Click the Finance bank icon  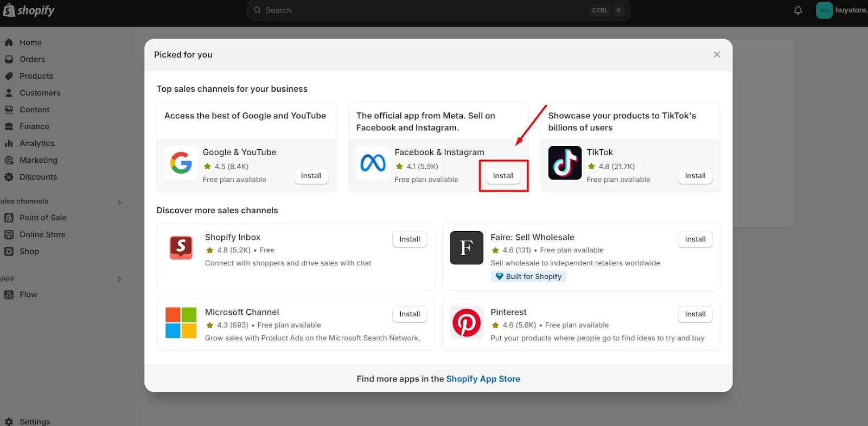(9, 126)
